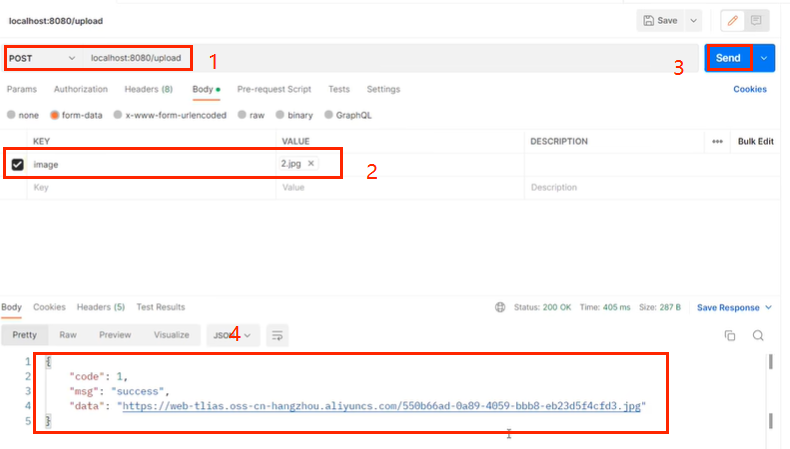
Task: Search the response with the magnifier icon
Action: point(758,336)
